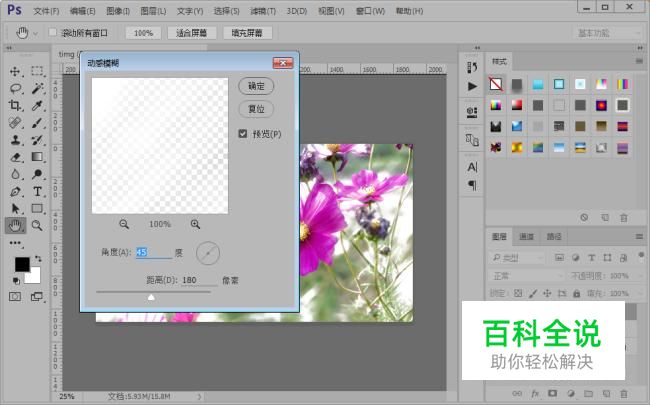Select the Rectangle shape tool

(37, 208)
